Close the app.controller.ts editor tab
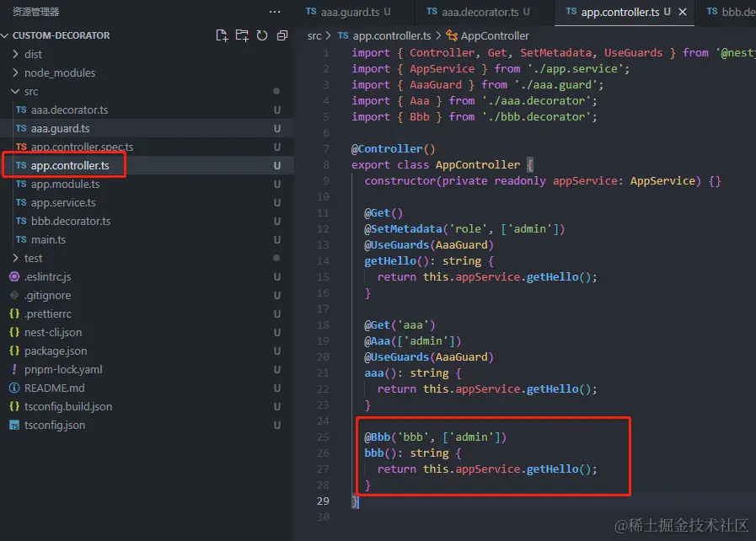 pyautogui.click(x=682, y=12)
